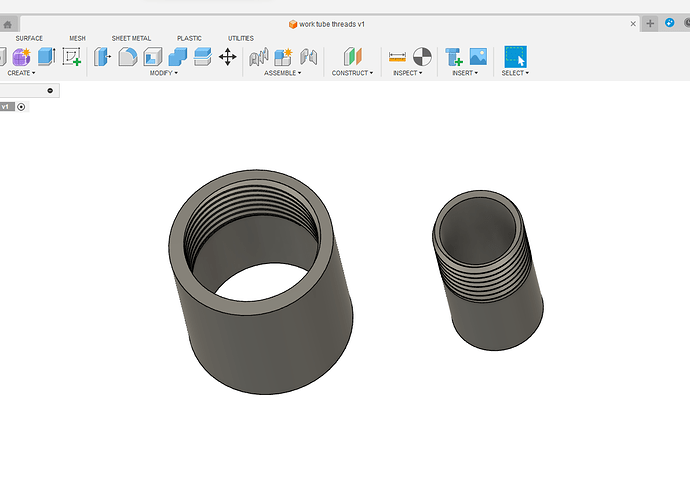Switch to the SURFACE tab
Image resolution: width=690 pixels, height=498 pixels.
point(29,38)
